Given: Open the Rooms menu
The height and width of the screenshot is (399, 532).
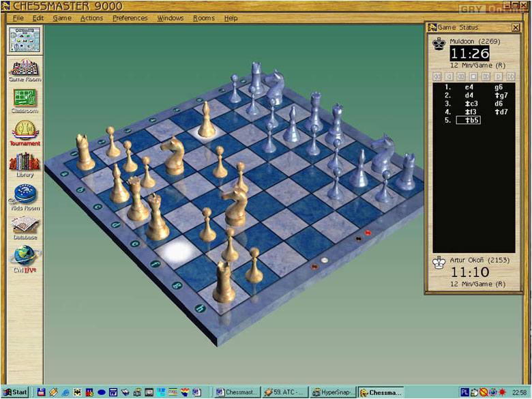Looking at the screenshot, I should pyautogui.click(x=204, y=18).
